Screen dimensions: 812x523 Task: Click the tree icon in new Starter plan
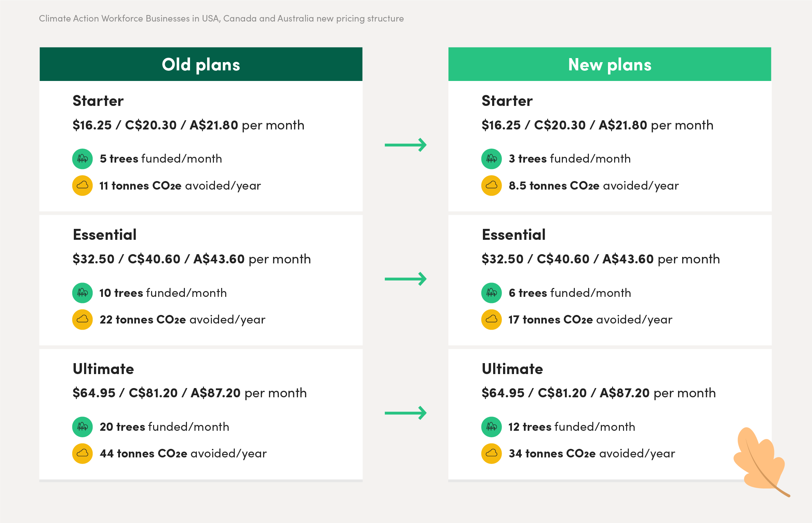click(491, 159)
